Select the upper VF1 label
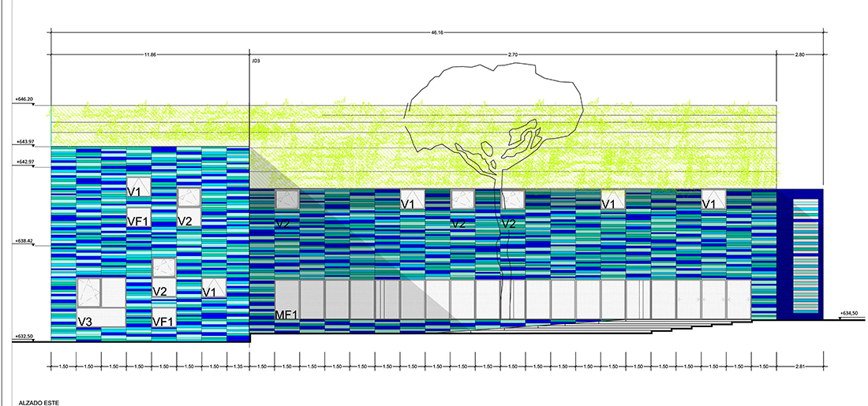The image size is (868, 406). [138, 222]
